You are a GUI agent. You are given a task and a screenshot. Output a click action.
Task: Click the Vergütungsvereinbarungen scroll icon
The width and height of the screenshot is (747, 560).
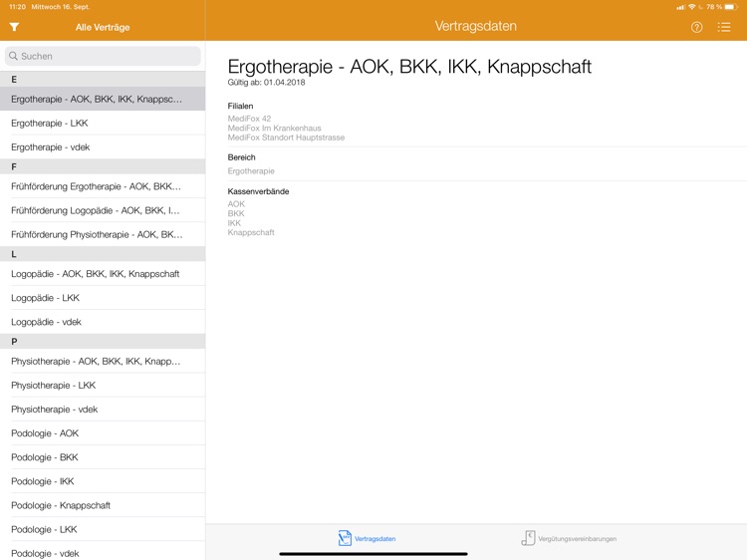528,538
